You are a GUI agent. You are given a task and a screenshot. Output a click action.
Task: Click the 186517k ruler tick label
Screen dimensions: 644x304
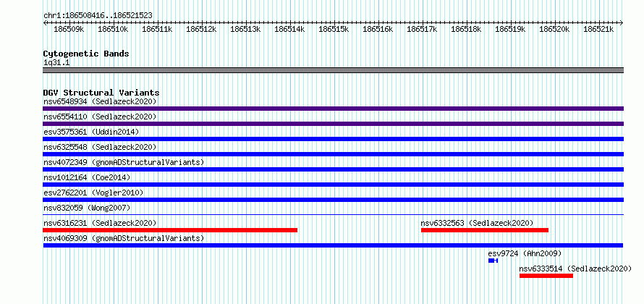[x=422, y=29]
